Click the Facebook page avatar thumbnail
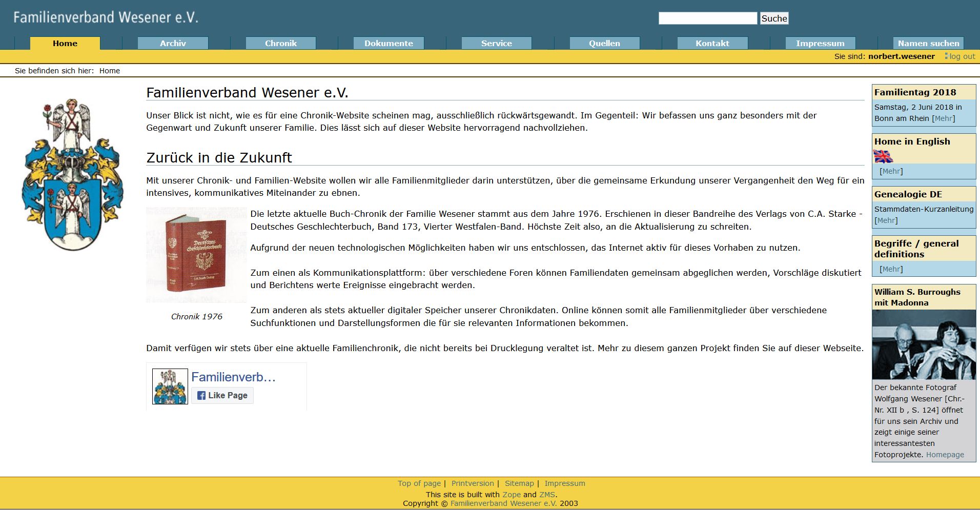Screen dimensions: 980x510 pyautogui.click(x=170, y=386)
